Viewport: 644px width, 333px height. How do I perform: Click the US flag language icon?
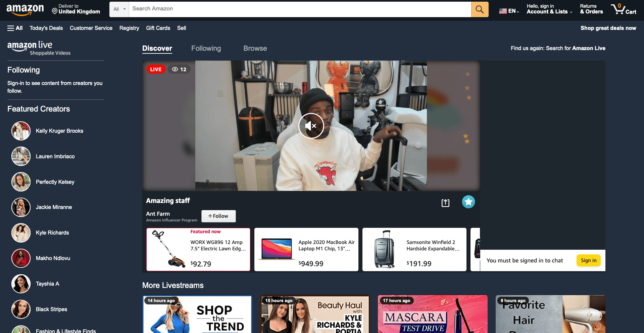pos(503,11)
